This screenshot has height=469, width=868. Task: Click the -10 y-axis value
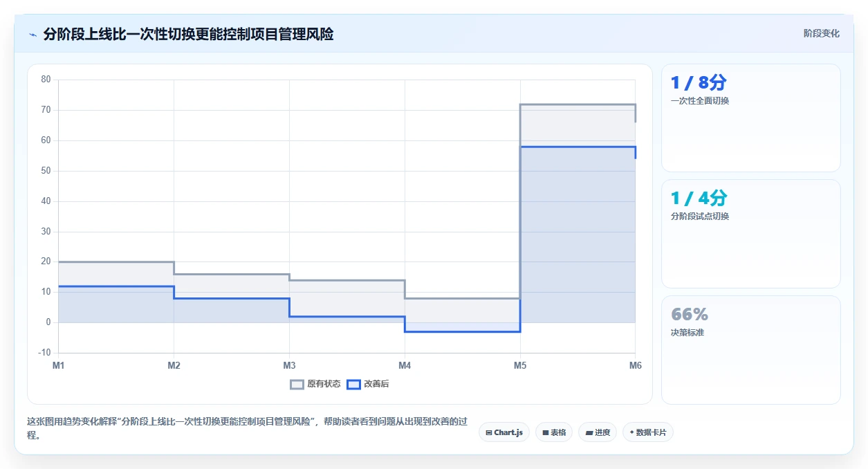(x=45, y=353)
